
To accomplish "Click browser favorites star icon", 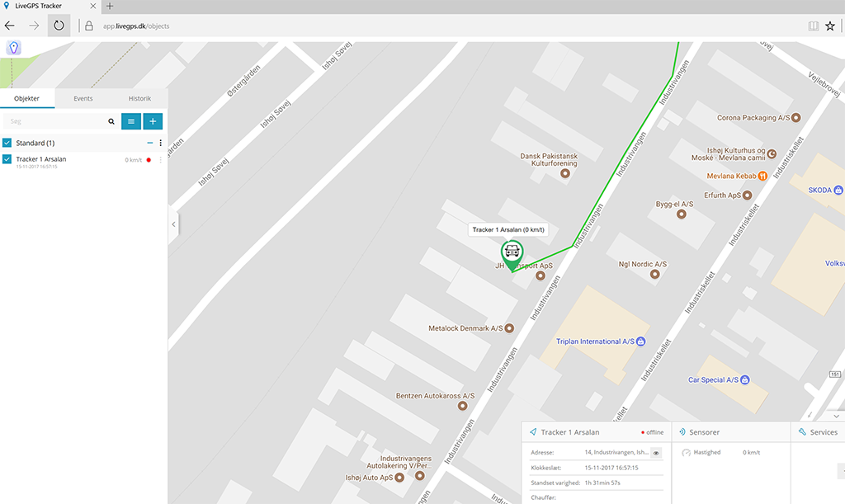I will click(830, 26).
